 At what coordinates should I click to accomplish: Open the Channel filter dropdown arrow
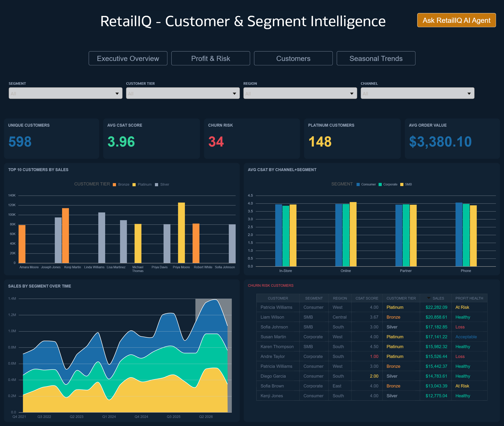[x=469, y=93]
